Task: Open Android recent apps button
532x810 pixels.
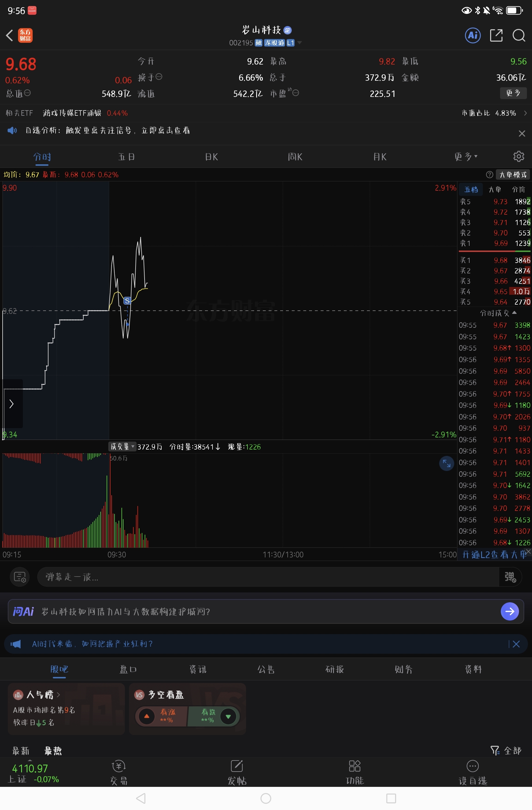Action: click(x=391, y=798)
